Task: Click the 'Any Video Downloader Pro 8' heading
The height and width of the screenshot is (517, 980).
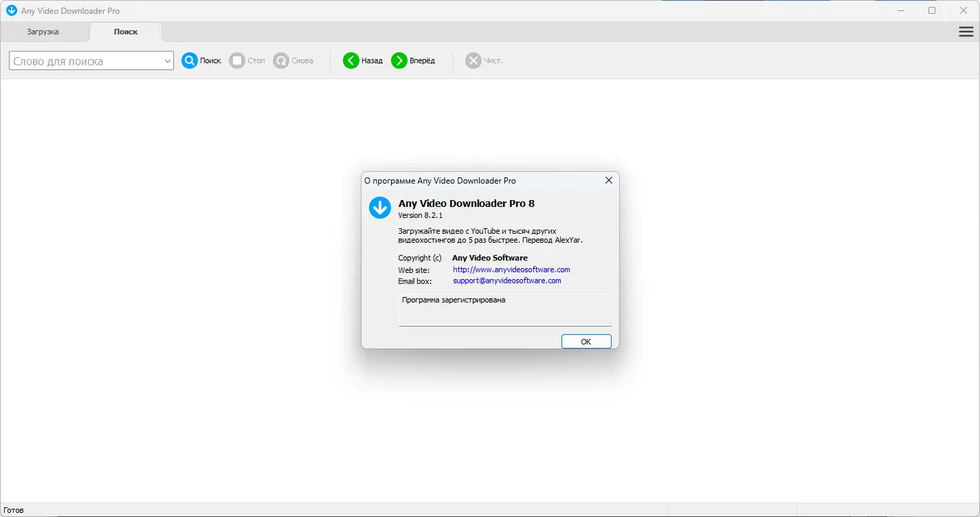Action: (x=467, y=203)
